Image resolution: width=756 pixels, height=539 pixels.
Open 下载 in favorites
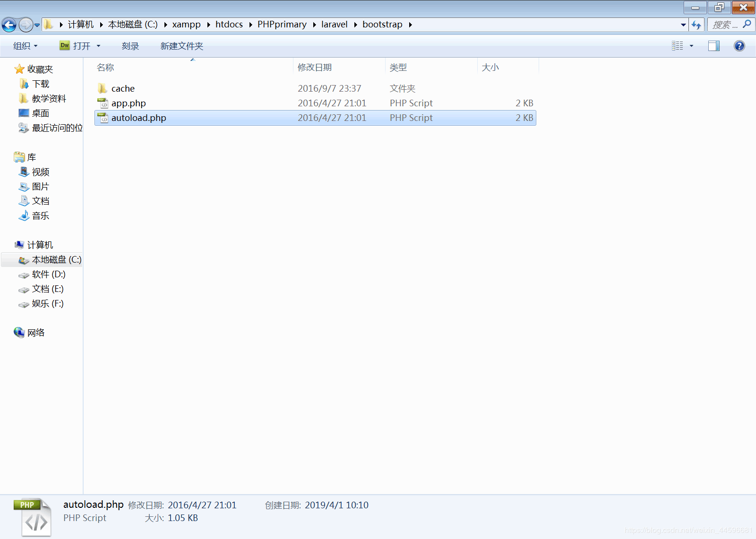(41, 84)
